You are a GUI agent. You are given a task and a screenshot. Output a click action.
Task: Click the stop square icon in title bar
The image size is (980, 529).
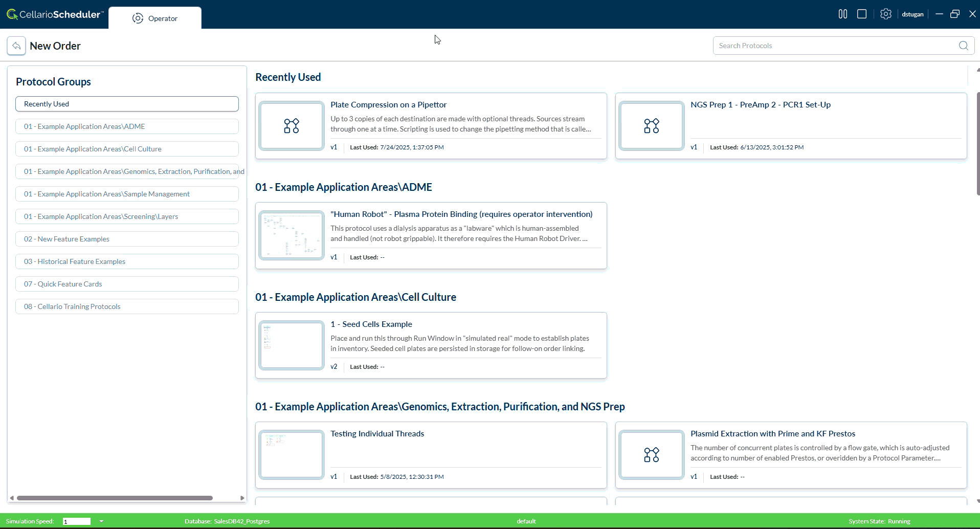pos(862,14)
